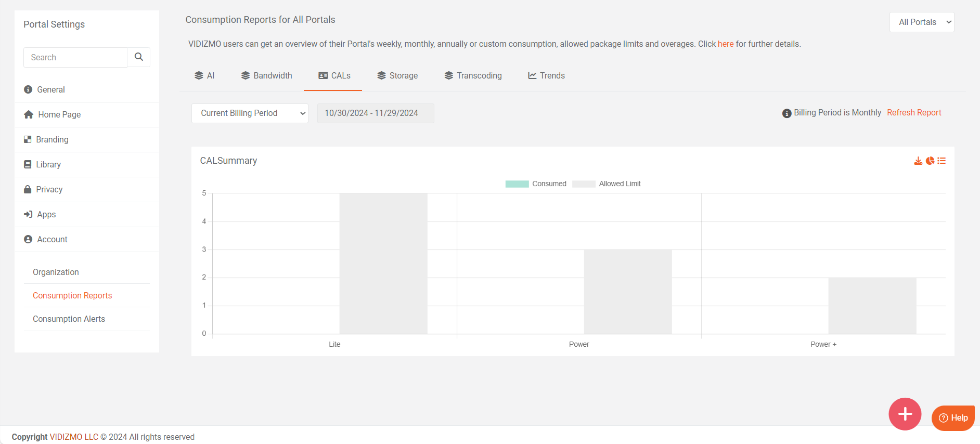Open the All Portals dropdown
This screenshot has width=980, height=444.
click(x=922, y=22)
